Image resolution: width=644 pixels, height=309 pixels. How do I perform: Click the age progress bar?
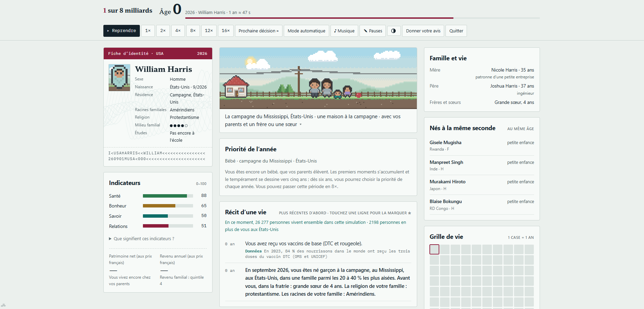362,18
